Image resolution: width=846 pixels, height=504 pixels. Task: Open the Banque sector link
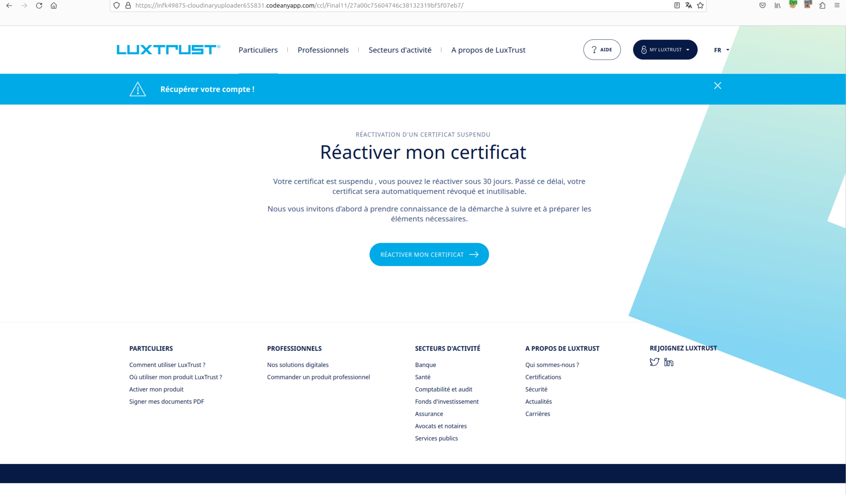tap(426, 365)
